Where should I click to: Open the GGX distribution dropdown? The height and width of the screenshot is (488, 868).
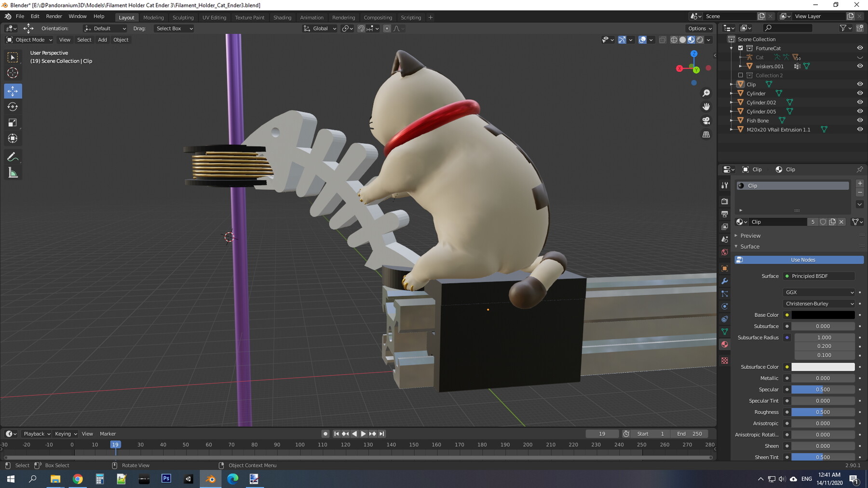(x=818, y=292)
